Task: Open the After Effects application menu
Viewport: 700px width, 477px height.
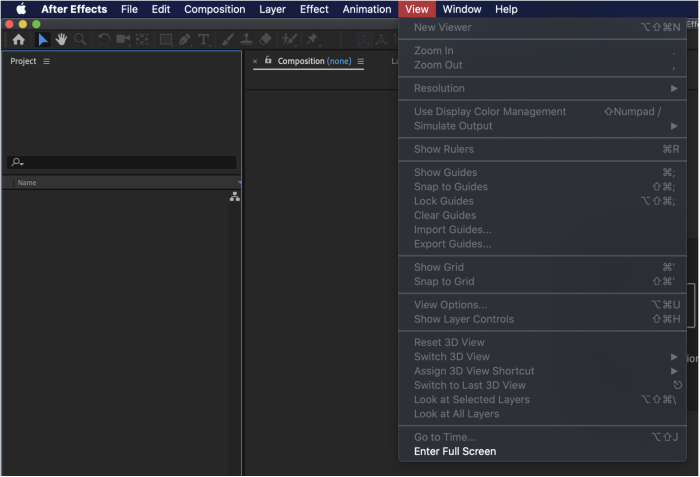Action: [74, 9]
